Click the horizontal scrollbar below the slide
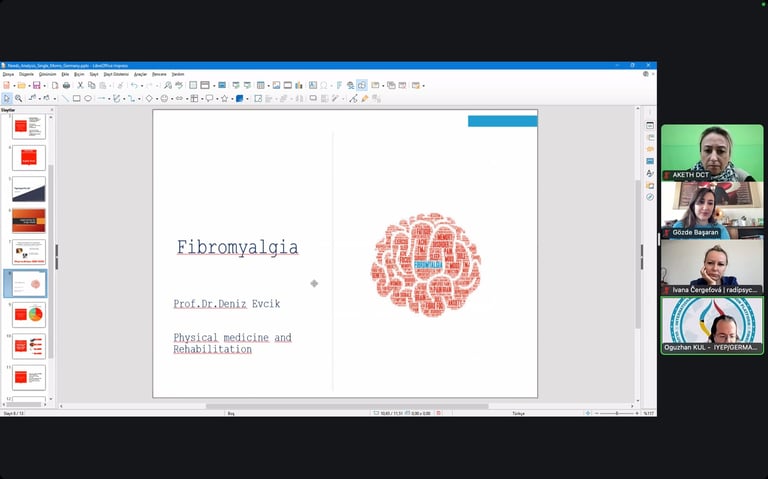 click(x=347, y=406)
